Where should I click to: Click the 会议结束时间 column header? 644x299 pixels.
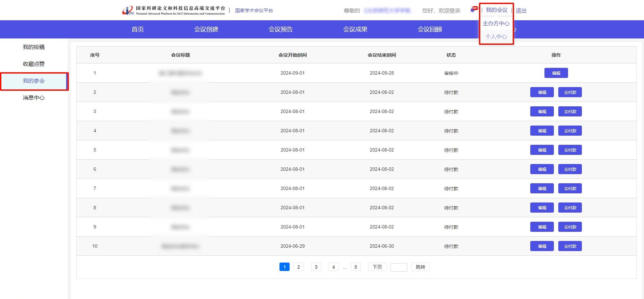coord(382,55)
